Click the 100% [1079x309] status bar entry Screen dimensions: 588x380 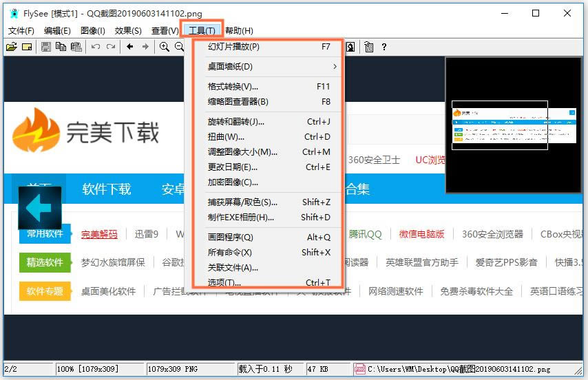coord(100,369)
